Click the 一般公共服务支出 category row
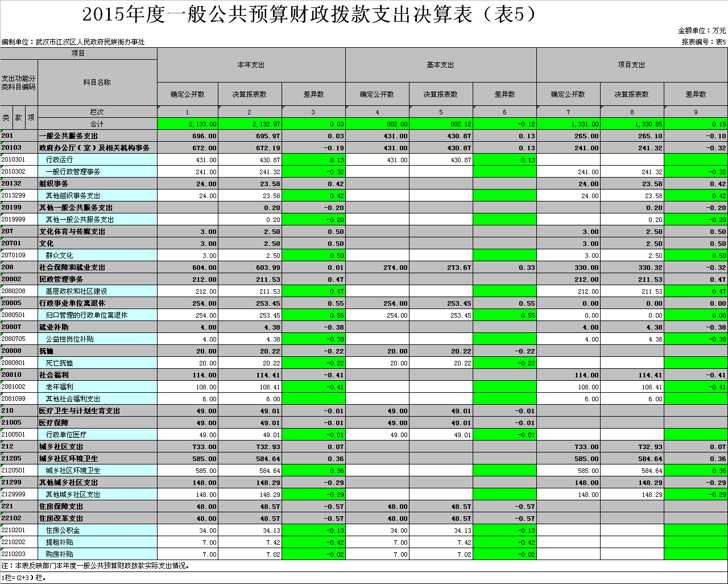Screen dimensions: 728x584 tap(97, 136)
